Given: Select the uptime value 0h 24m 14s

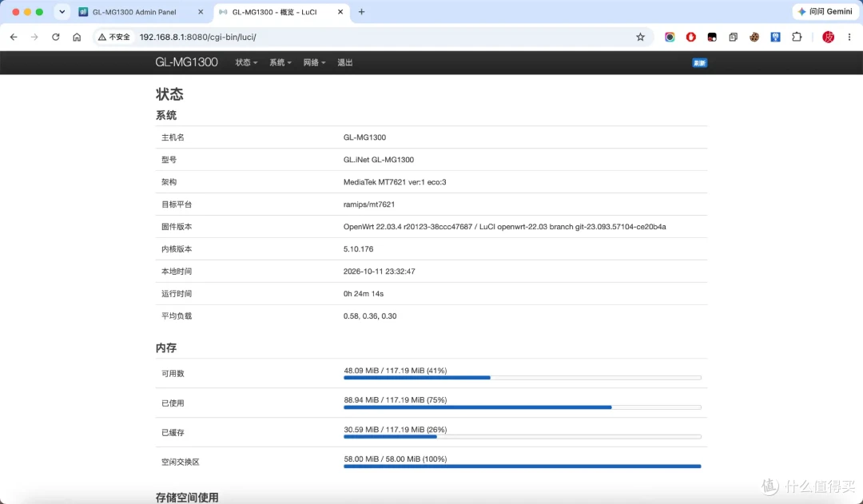Looking at the screenshot, I should click(364, 294).
